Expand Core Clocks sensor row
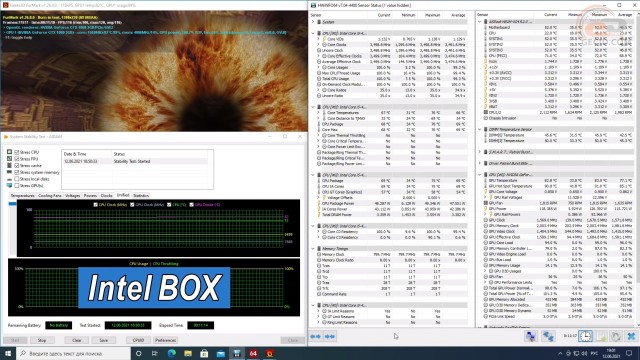The height and width of the screenshot is (360, 640). point(318,44)
